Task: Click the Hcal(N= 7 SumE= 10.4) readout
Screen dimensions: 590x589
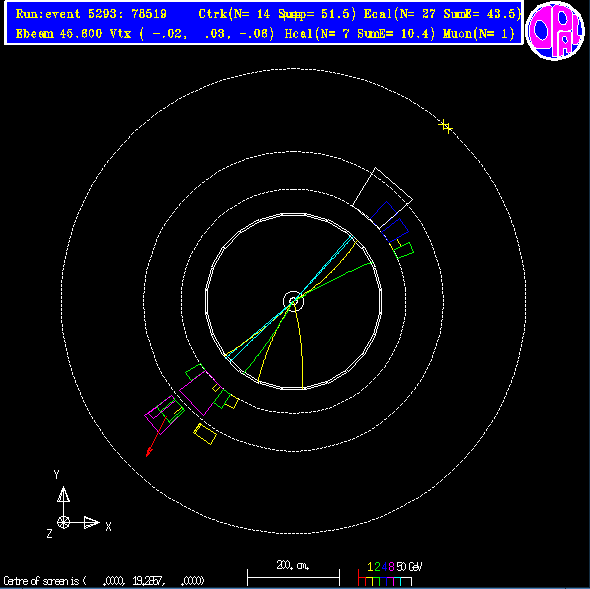Action: click(360, 34)
